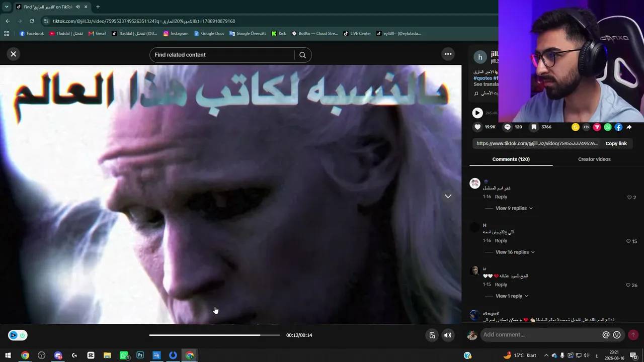Screen dimensions: 644x362
Task: Click Copy link button
Action: pos(616,143)
